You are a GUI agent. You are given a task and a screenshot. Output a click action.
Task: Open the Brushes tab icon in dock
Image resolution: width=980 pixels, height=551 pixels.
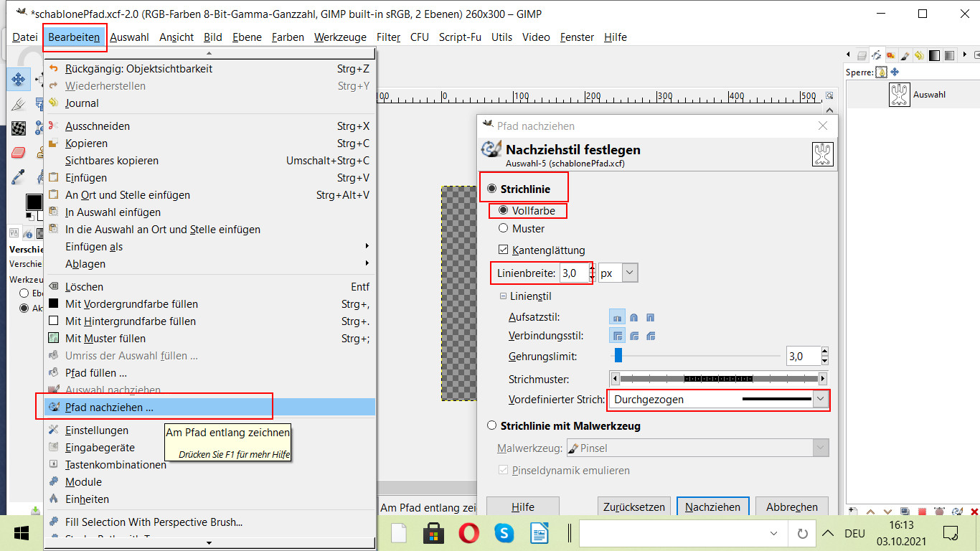point(905,55)
